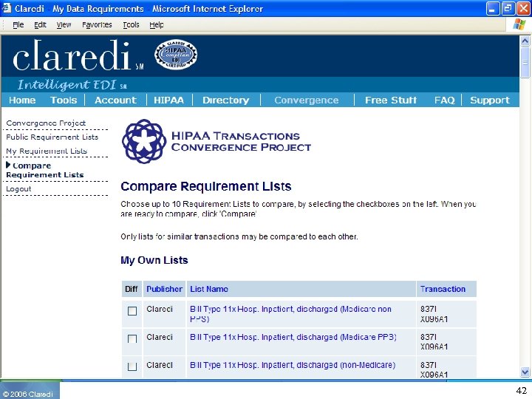Open the HIPAA navigation tab
Screen dimensions: 532x399
click(x=168, y=100)
